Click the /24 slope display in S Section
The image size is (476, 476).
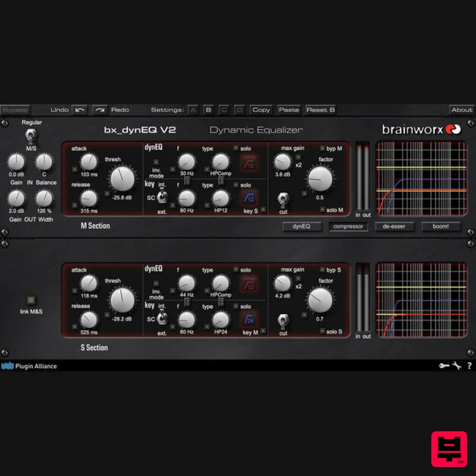pos(249,320)
